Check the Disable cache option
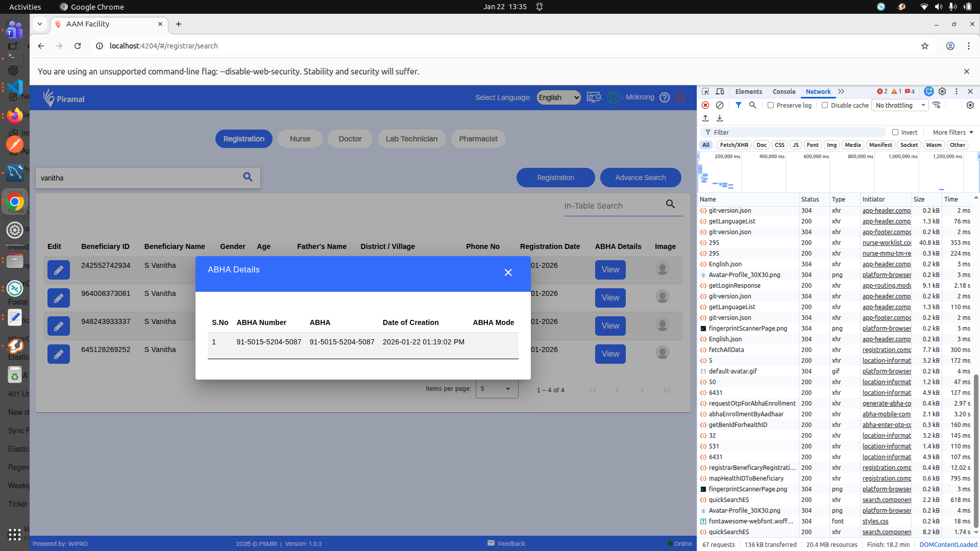This screenshot has height=551, width=980. coord(825,105)
